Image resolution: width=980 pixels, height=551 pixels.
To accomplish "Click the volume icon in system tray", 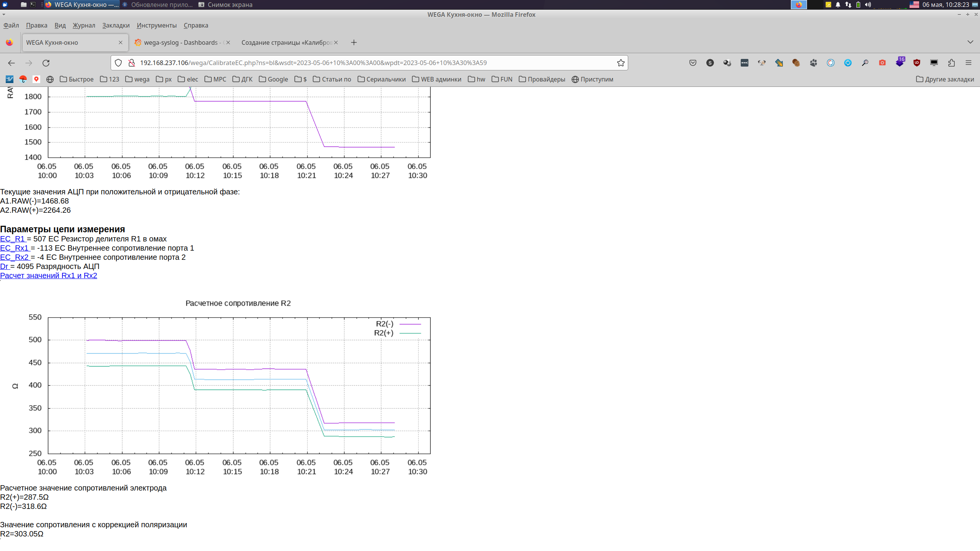I will coord(868,5).
